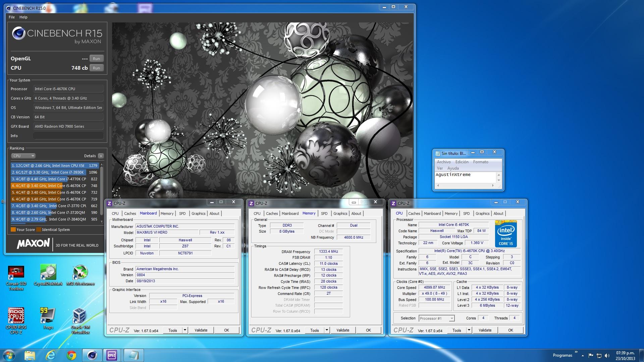
Task: Click Notepad text area with AgustinXtreme
Action: (465, 177)
